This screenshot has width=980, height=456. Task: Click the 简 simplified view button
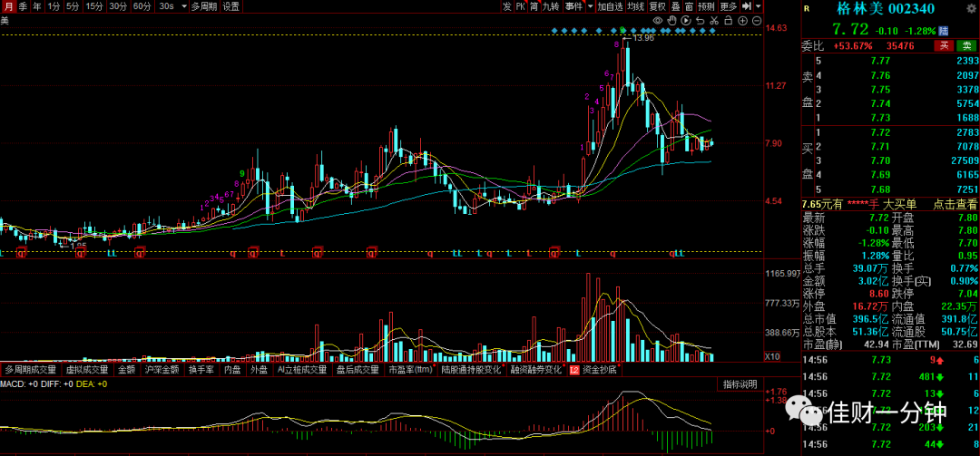[534, 6]
